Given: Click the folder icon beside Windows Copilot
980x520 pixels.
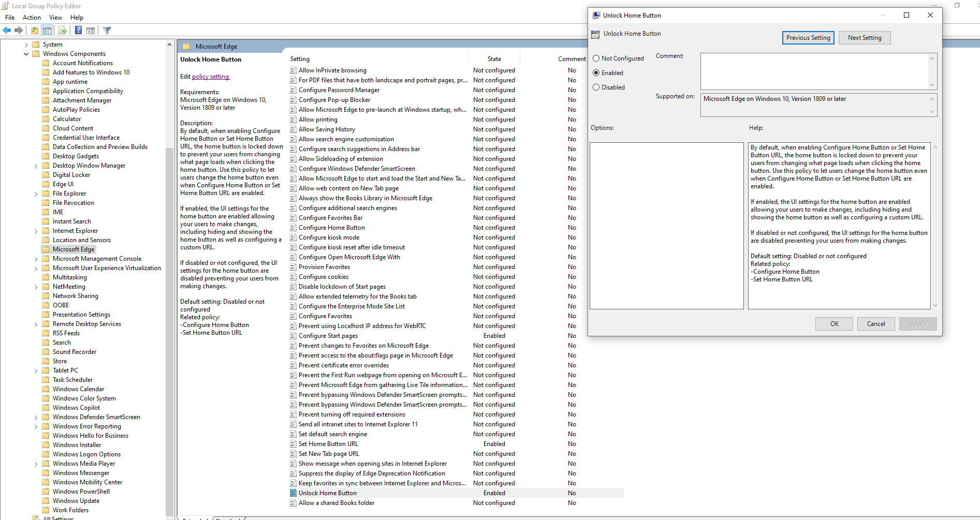Looking at the screenshot, I should [46, 408].
